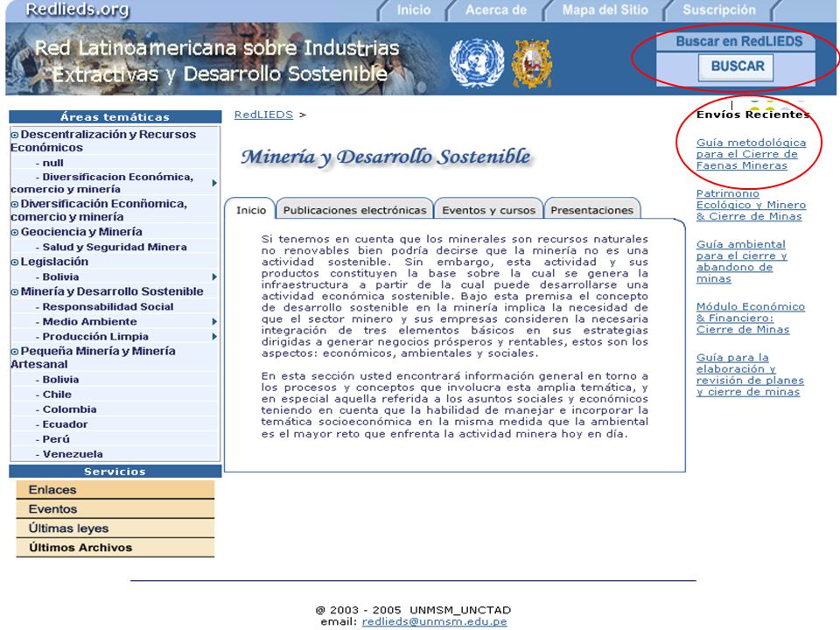Click the redlieds@unmsm.edu.pe email link

pos(435,621)
